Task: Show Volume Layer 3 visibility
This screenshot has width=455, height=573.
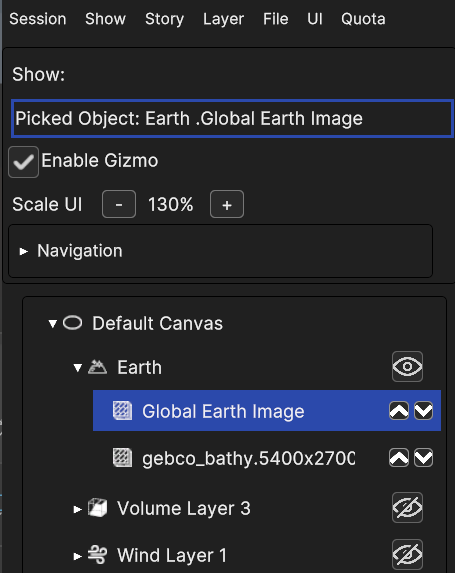Action: [407, 508]
